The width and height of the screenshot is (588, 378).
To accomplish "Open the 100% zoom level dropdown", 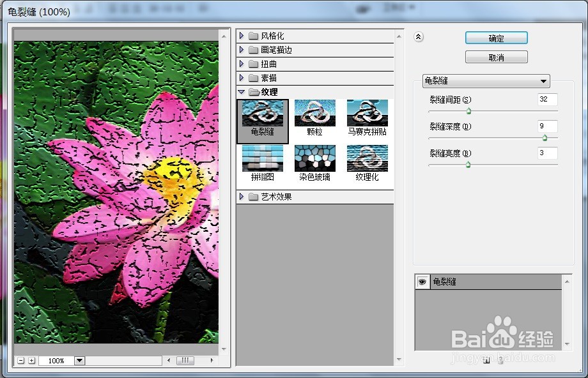I will (79, 360).
